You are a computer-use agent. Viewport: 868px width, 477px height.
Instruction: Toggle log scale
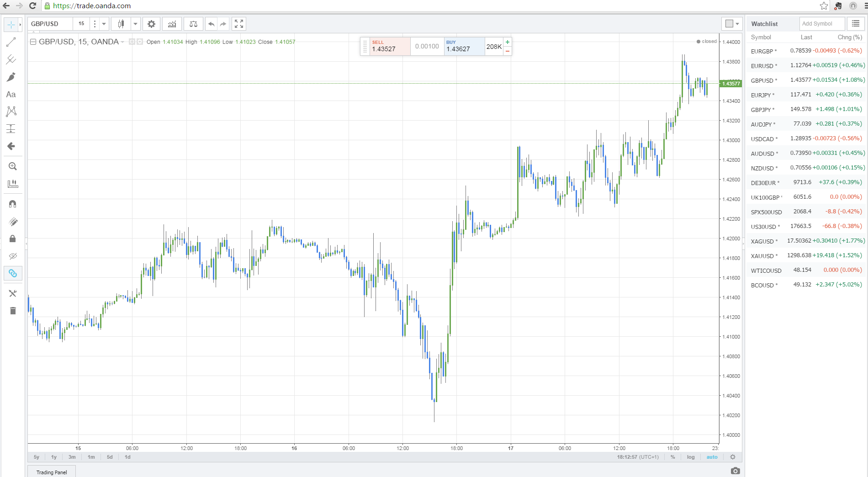tap(691, 457)
